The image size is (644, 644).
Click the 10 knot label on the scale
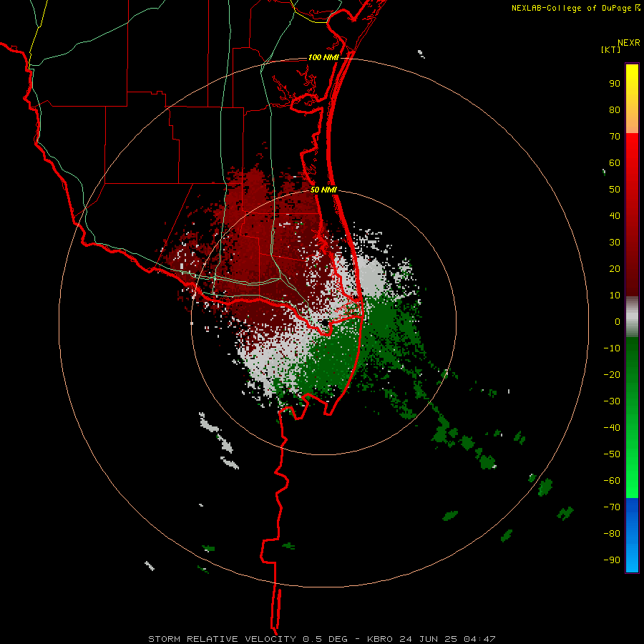pyautogui.click(x=615, y=296)
